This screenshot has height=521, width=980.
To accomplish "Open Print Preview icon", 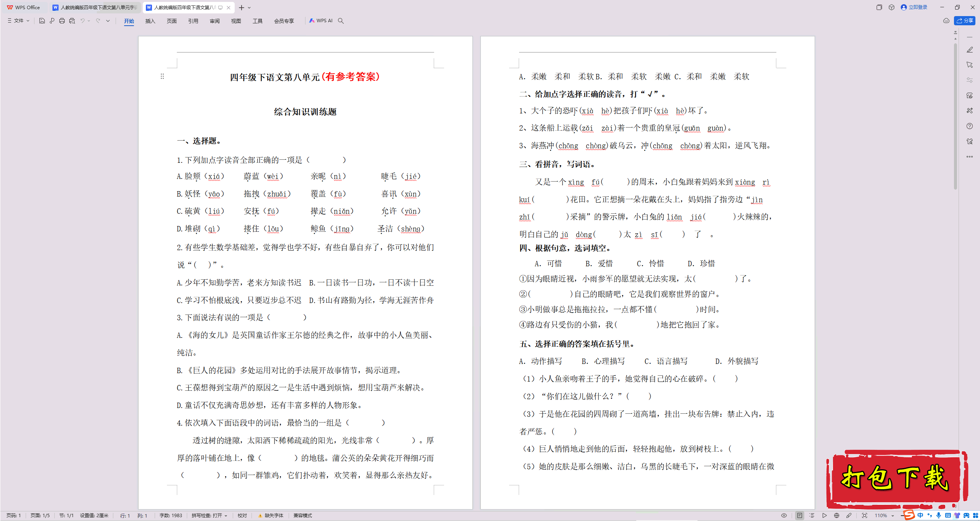I will [x=72, y=21].
